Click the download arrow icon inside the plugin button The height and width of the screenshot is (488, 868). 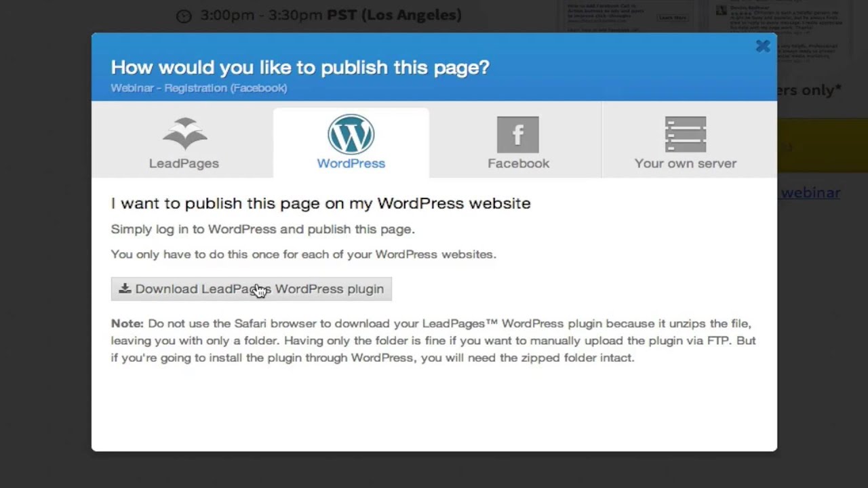point(125,289)
